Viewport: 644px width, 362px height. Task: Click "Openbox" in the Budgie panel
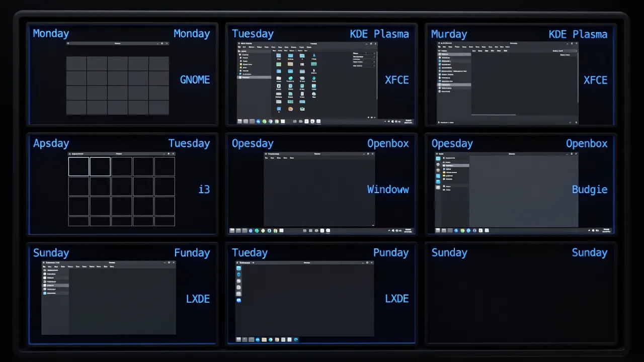587,143
